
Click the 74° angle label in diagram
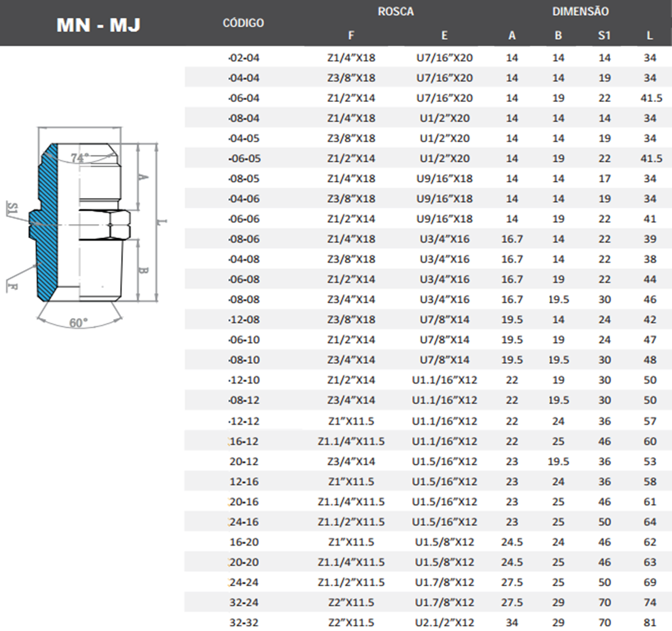click(80, 158)
